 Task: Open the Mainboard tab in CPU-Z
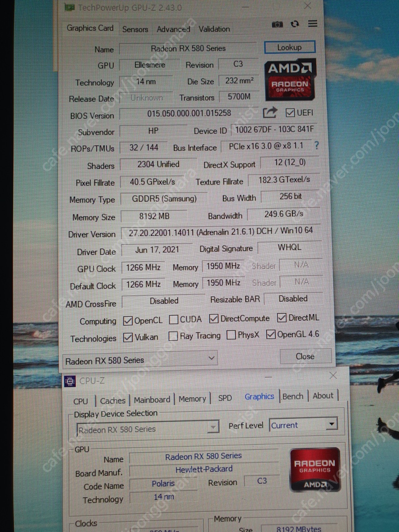(152, 400)
